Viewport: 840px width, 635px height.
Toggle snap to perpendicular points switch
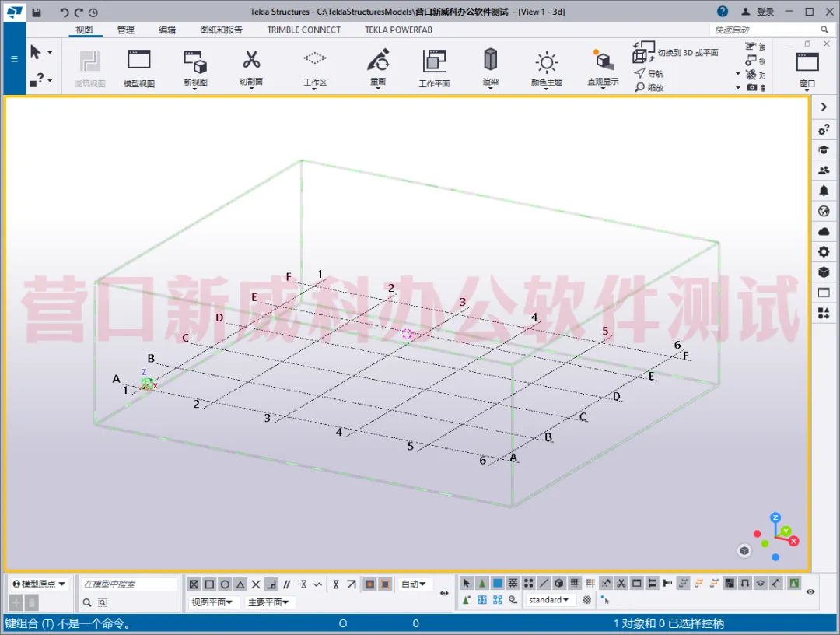[271, 584]
